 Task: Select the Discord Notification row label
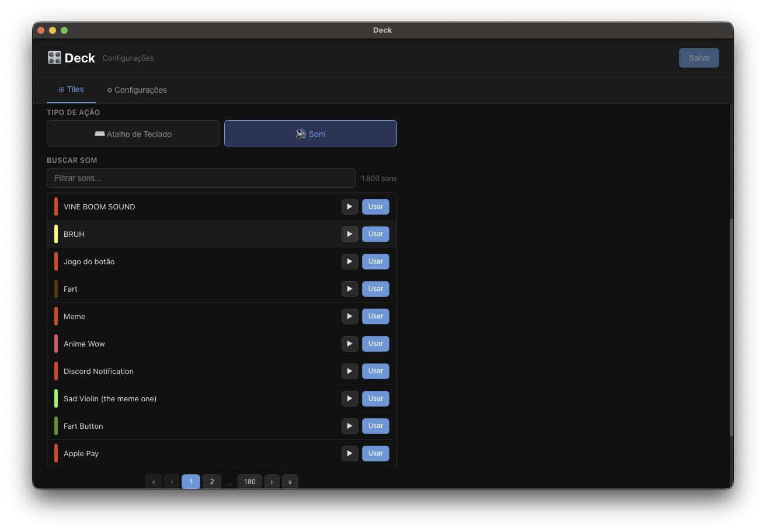click(99, 371)
